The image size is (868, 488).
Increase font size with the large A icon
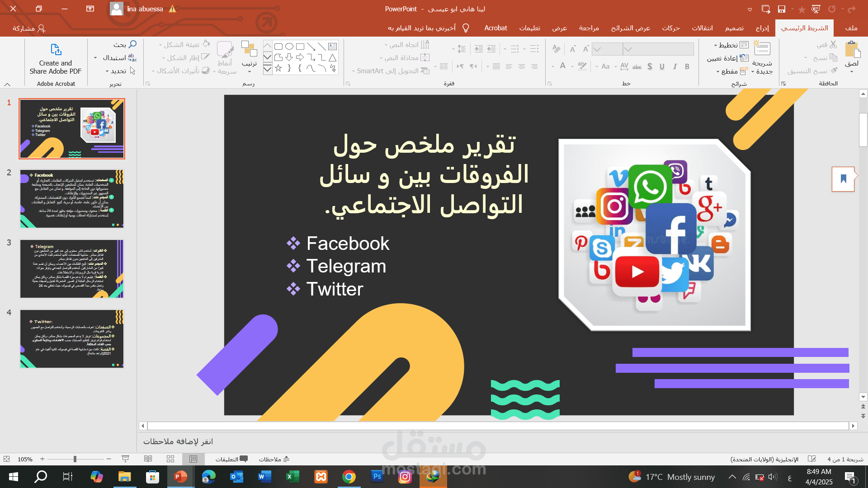click(x=585, y=49)
